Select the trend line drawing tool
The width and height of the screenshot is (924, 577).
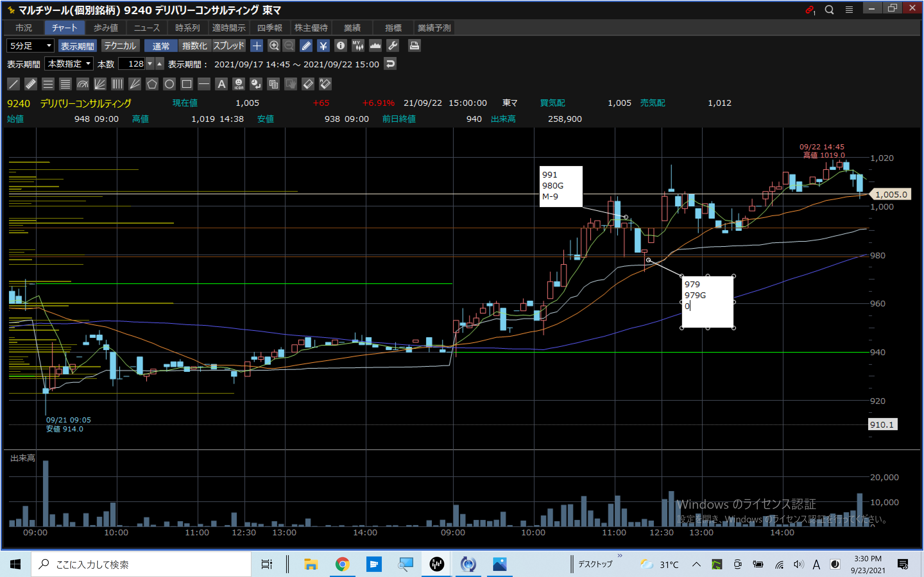[13, 84]
